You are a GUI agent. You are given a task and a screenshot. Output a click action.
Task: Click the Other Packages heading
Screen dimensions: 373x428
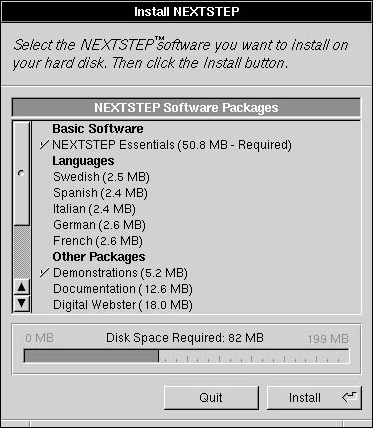[x=99, y=257]
